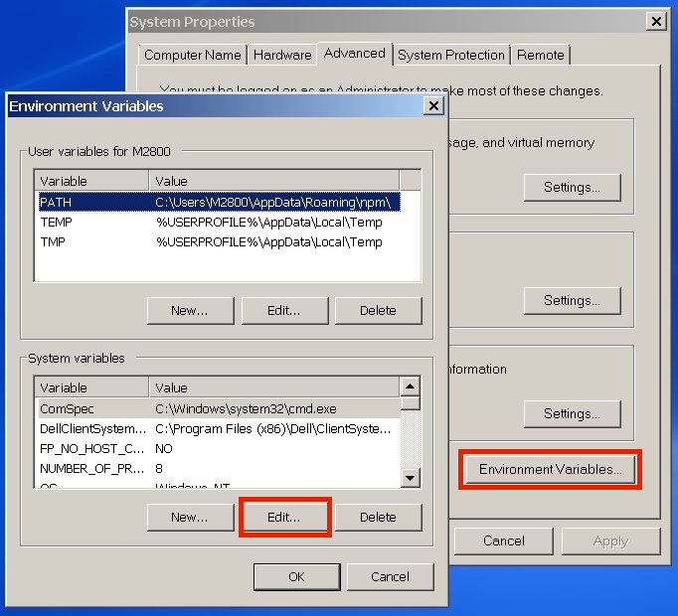This screenshot has width=678, height=616.
Task: Open the Hardware tab
Action: [281, 55]
